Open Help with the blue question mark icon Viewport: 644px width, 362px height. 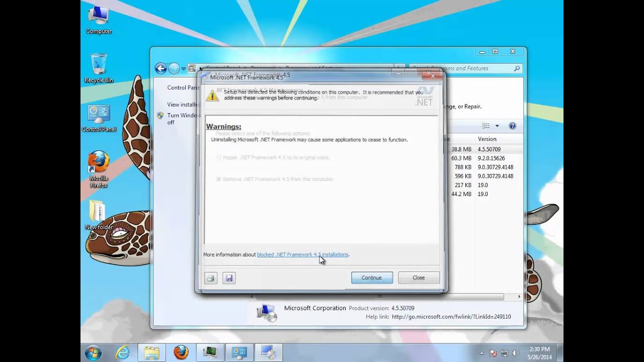coord(512,126)
